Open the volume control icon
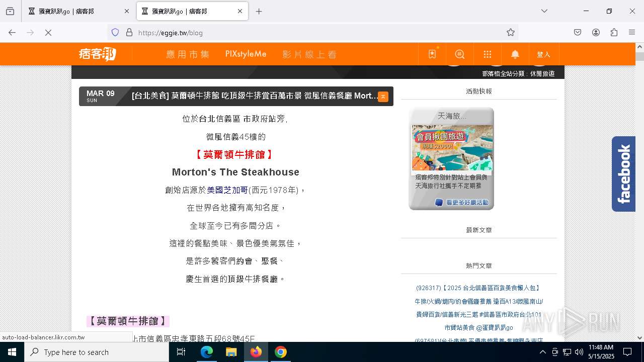 (x=579, y=352)
